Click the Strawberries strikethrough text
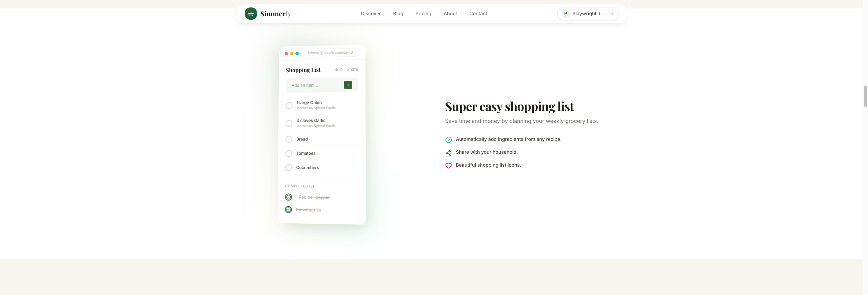The height and width of the screenshot is (295, 868). [309, 210]
